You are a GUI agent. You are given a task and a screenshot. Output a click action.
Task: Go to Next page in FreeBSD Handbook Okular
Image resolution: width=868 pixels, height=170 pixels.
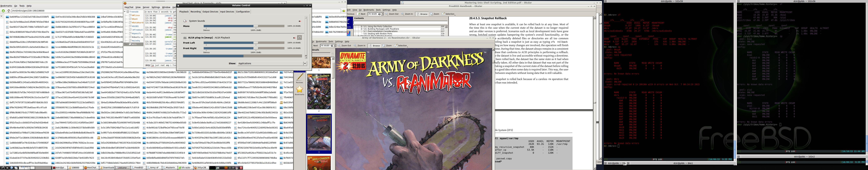(361, 14)
